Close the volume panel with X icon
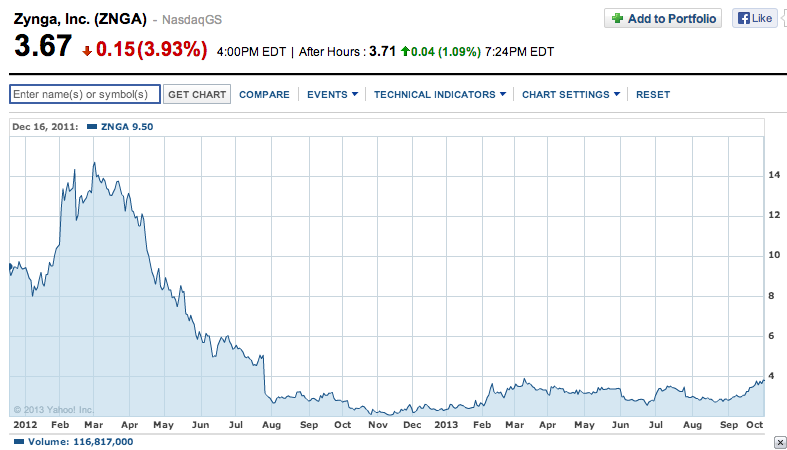 click(780, 442)
